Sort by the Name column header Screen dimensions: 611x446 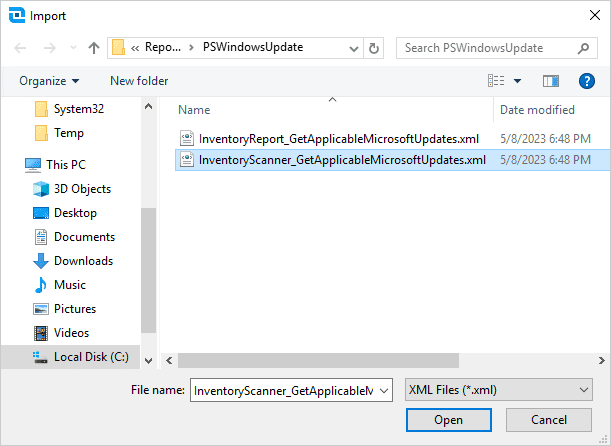pyautogui.click(x=194, y=110)
